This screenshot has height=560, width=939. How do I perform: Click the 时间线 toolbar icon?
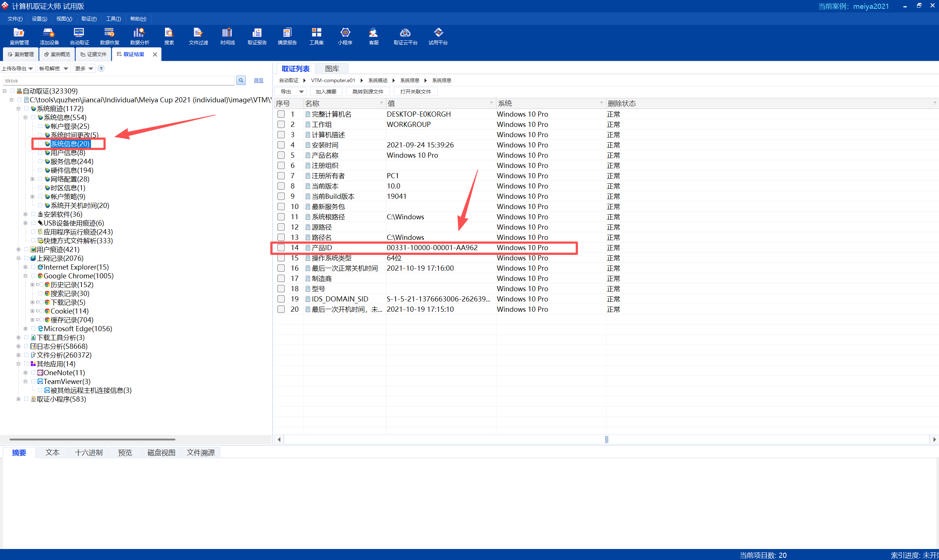coord(227,36)
